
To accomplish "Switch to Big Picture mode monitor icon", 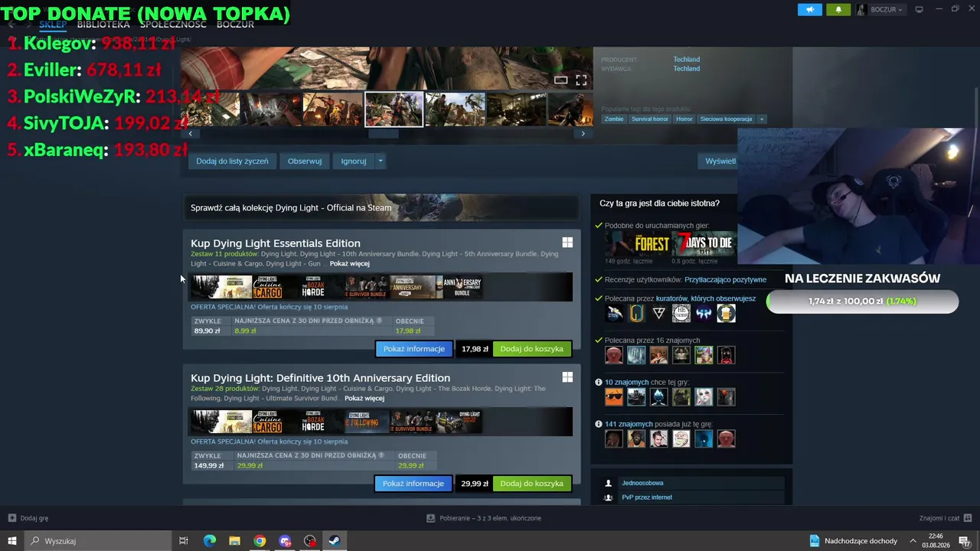I will click(919, 9).
